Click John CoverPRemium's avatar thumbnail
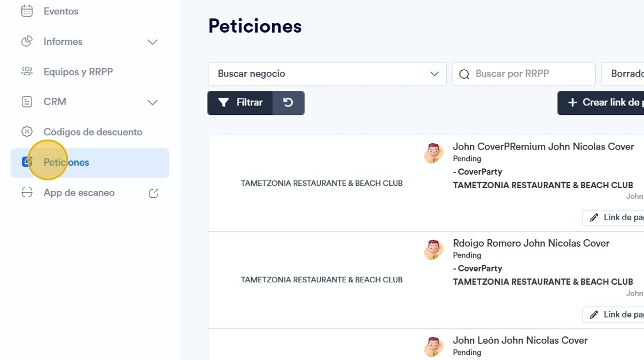Viewport: 644px width, 360px height. (x=434, y=154)
